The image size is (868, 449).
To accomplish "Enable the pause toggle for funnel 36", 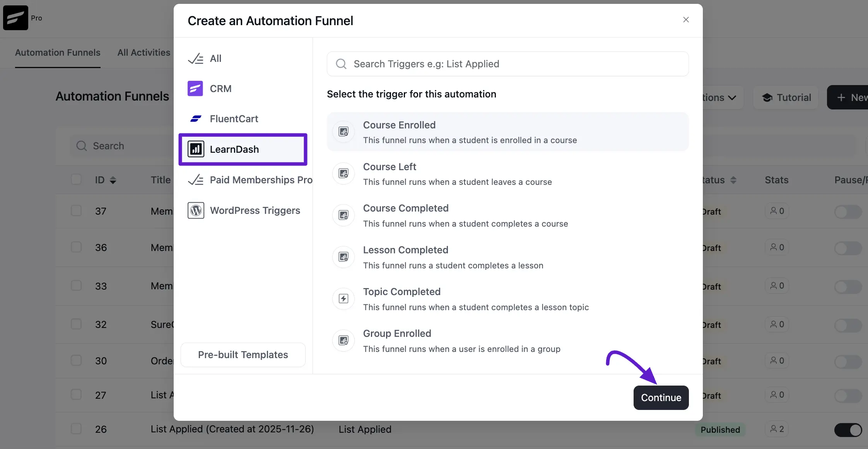I will click(848, 248).
